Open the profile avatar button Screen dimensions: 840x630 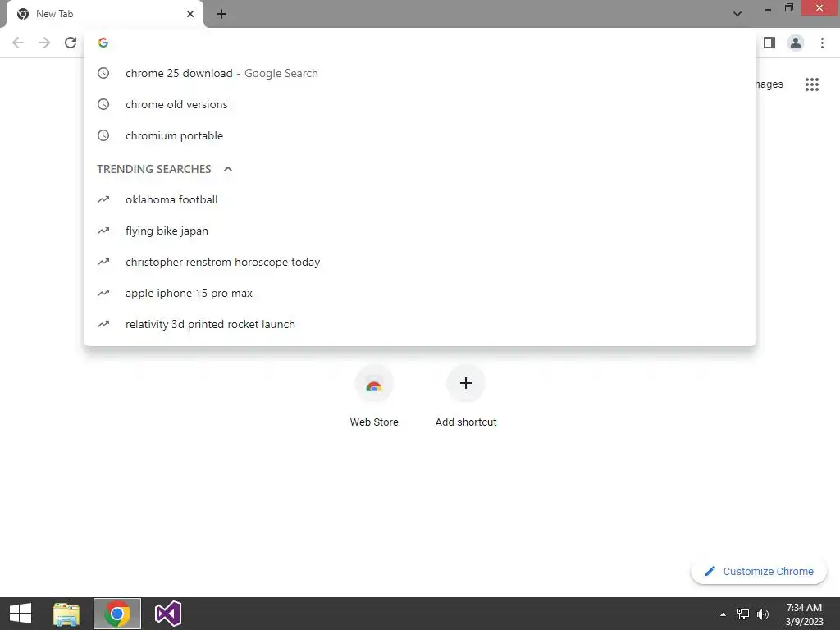pos(796,43)
